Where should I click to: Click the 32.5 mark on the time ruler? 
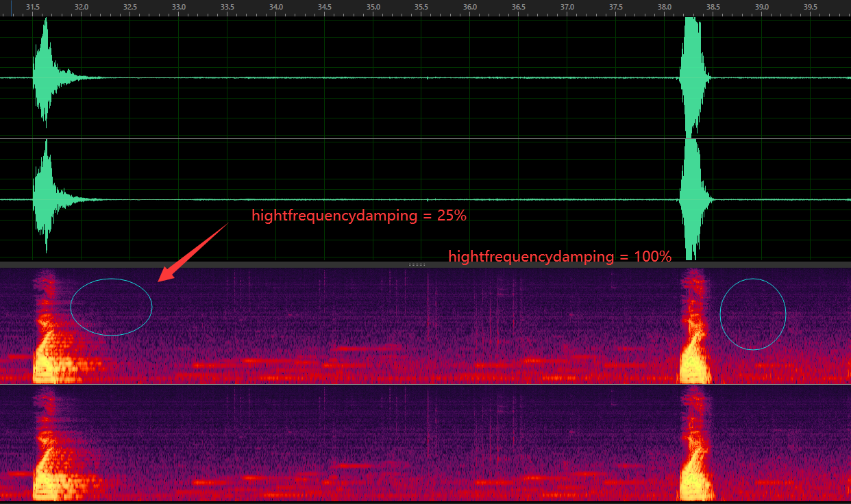pyautogui.click(x=130, y=7)
